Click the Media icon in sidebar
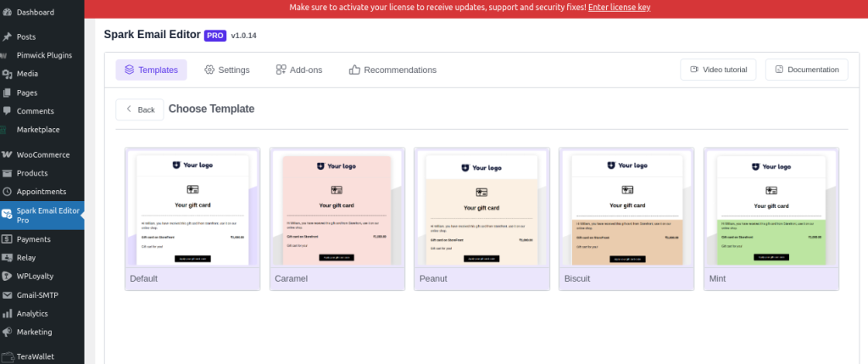Image resolution: width=868 pixels, height=364 pixels. tap(7, 74)
